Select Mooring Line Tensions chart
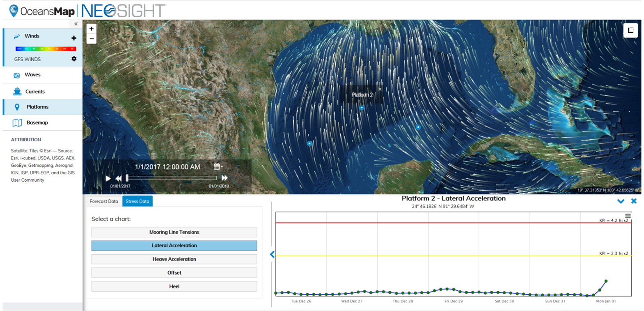 [174, 232]
